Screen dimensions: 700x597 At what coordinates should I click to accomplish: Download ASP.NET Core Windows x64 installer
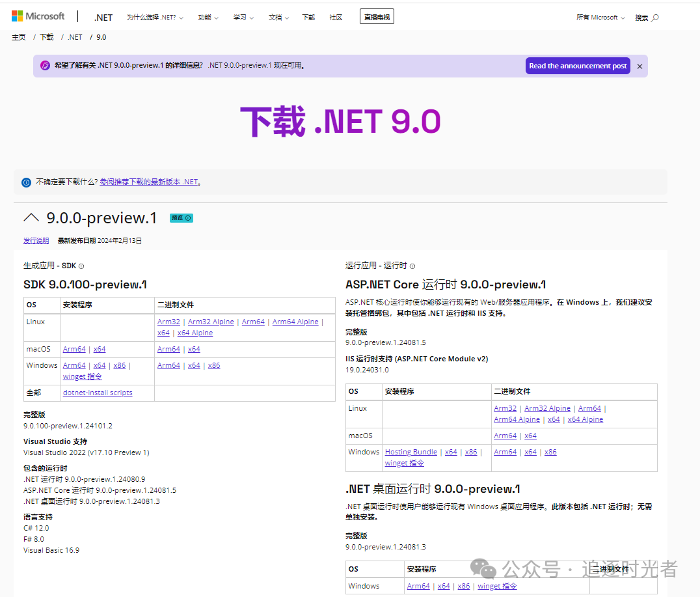451,452
